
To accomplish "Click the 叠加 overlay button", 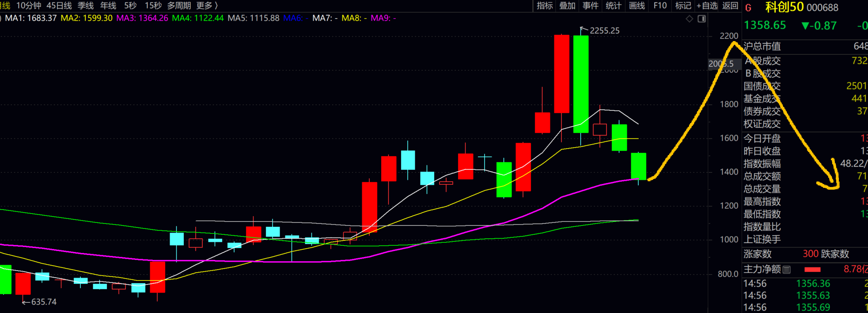I will (568, 6).
